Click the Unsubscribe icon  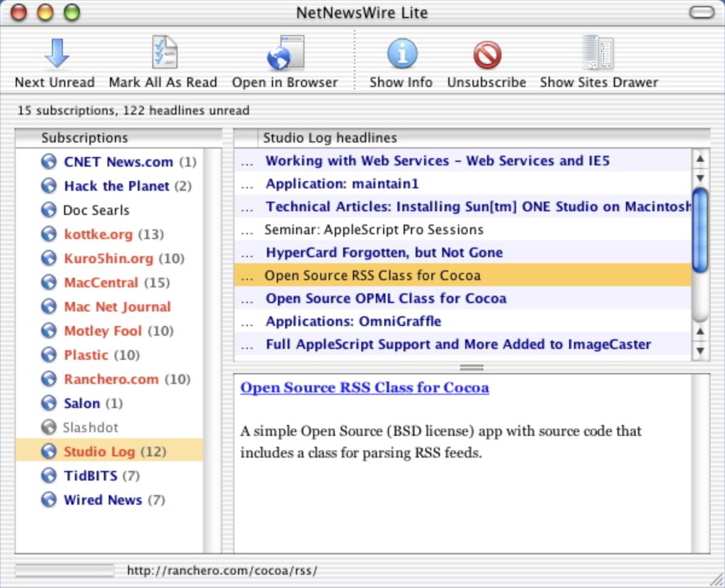click(487, 55)
